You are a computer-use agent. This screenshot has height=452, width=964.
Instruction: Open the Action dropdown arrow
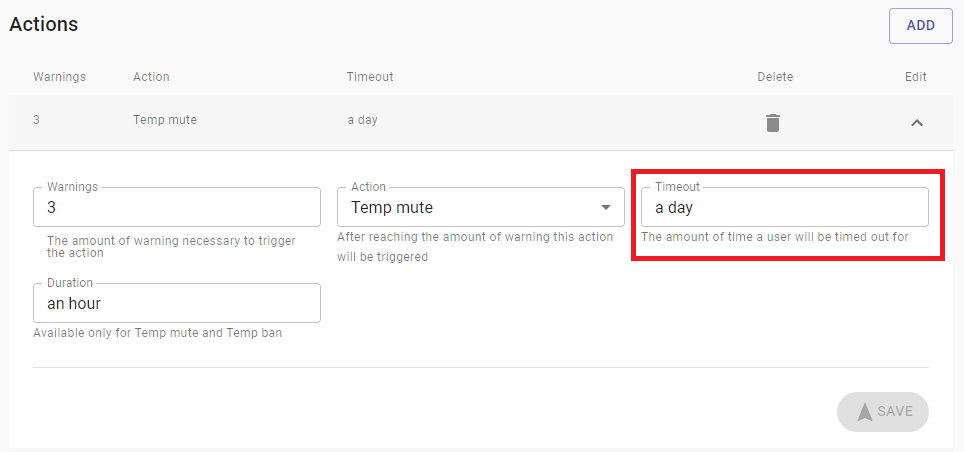click(605, 208)
